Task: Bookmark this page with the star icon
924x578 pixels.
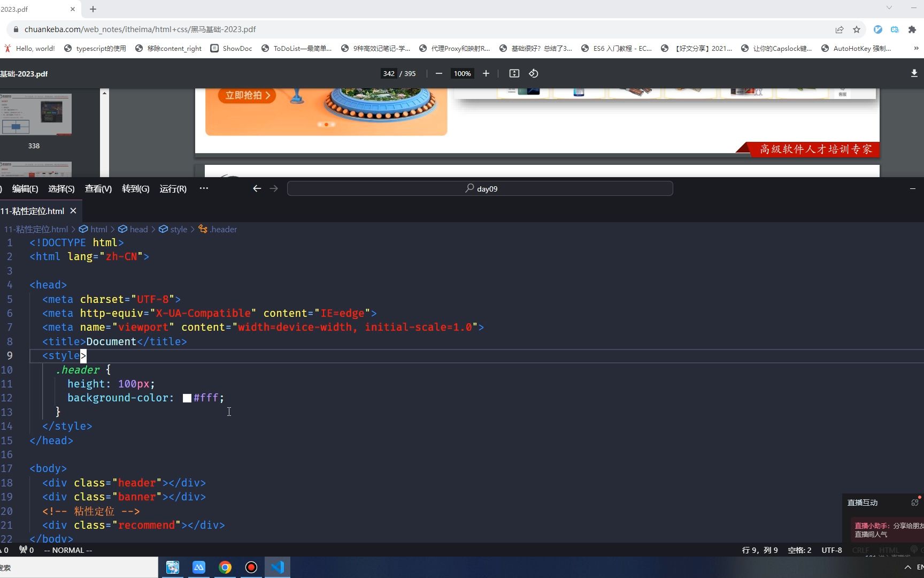Action: pos(857,29)
